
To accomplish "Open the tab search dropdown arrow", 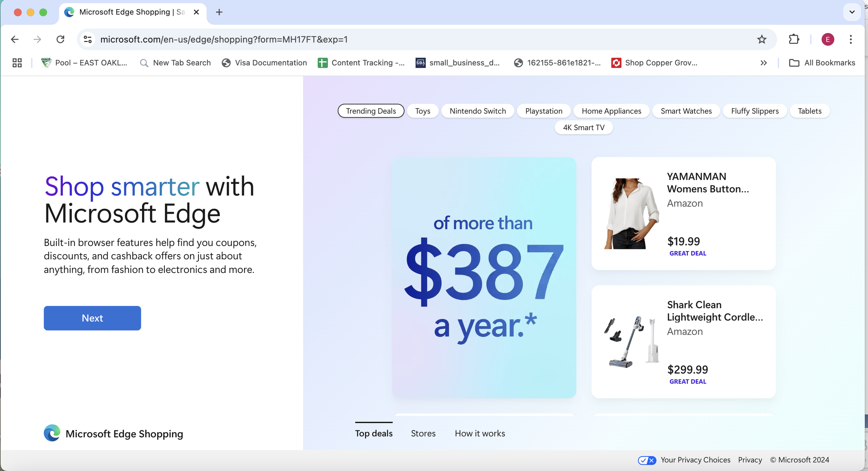I will (x=852, y=12).
